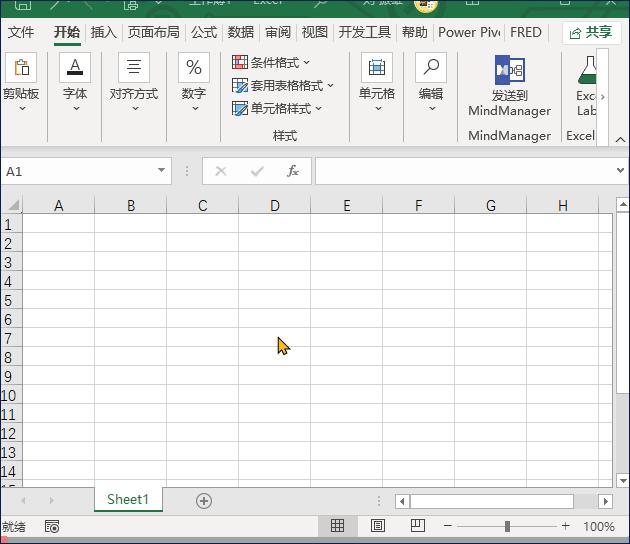Click the sheet scroll left arrow

(23, 500)
